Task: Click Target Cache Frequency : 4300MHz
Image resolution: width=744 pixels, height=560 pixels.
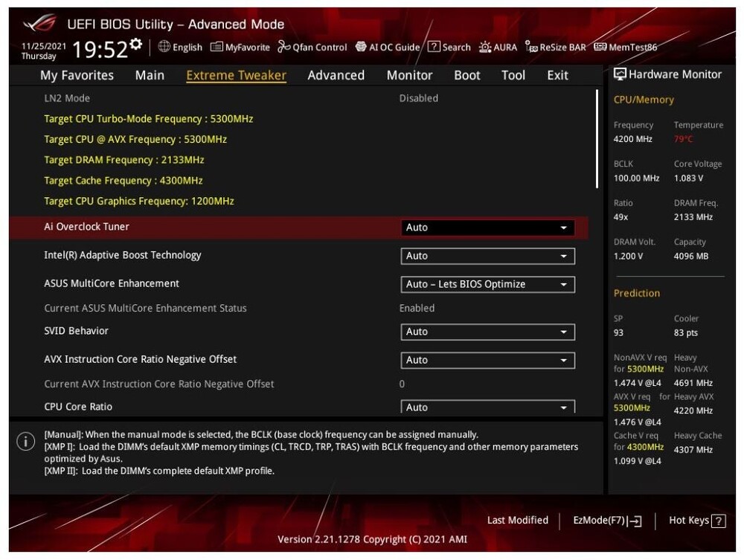Action: point(124,181)
